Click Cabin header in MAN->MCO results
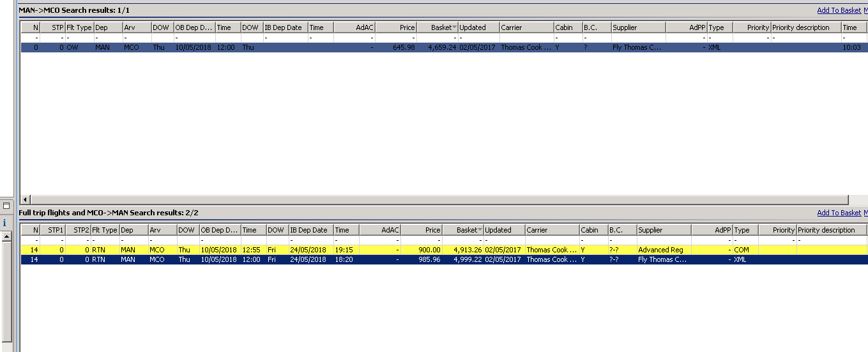Viewport: 868px width, 352px height. (568, 27)
